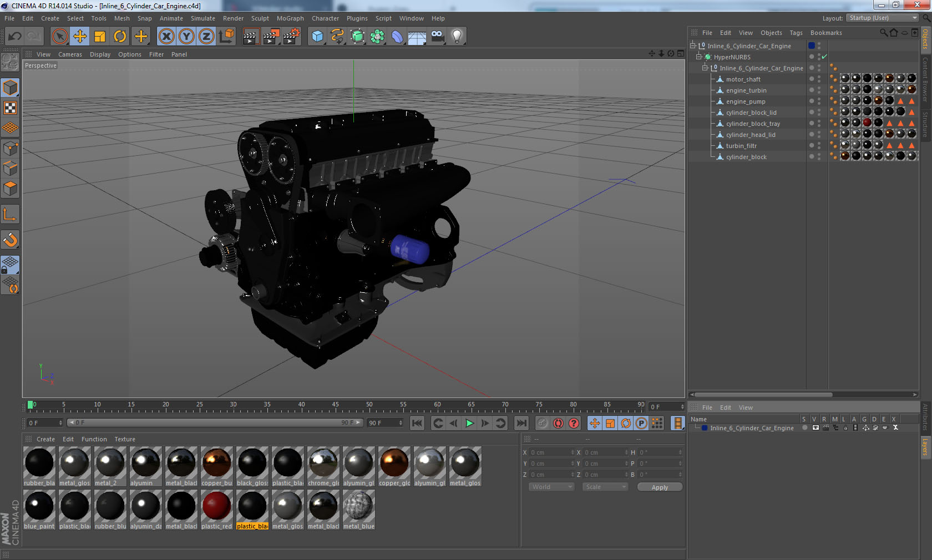Toggle Autokeying button
This screenshot has width=932, height=560.
[558, 423]
